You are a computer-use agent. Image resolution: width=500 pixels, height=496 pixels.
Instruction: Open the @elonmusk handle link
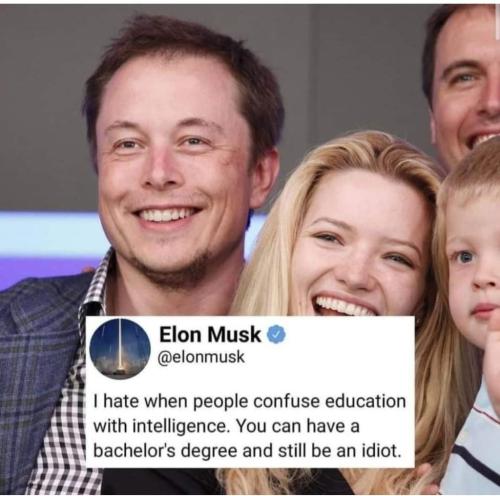coord(201,357)
